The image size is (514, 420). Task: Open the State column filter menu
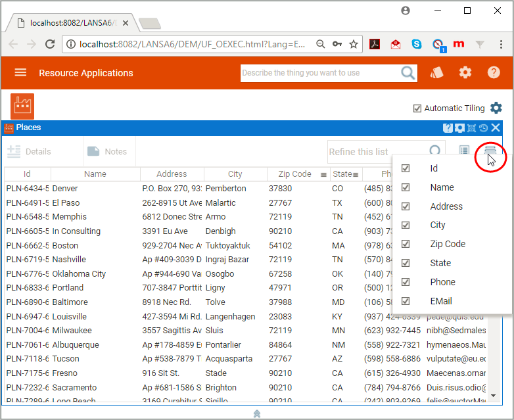click(356, 175)
